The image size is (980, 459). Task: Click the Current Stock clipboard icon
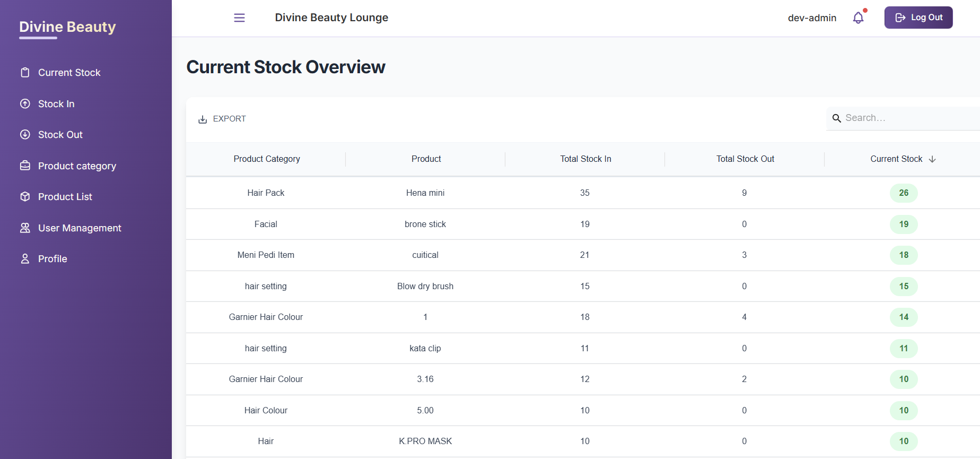25,73
